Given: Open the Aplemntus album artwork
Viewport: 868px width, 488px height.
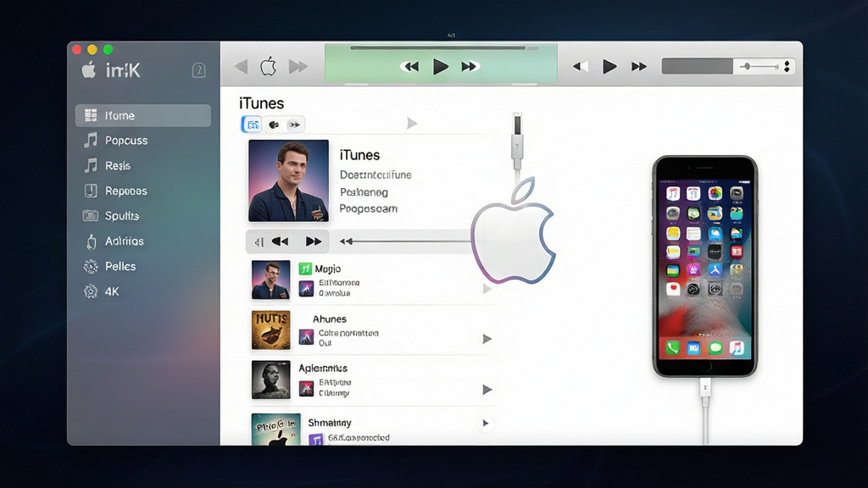Looking at the screenshot, I should pos(270,380).
